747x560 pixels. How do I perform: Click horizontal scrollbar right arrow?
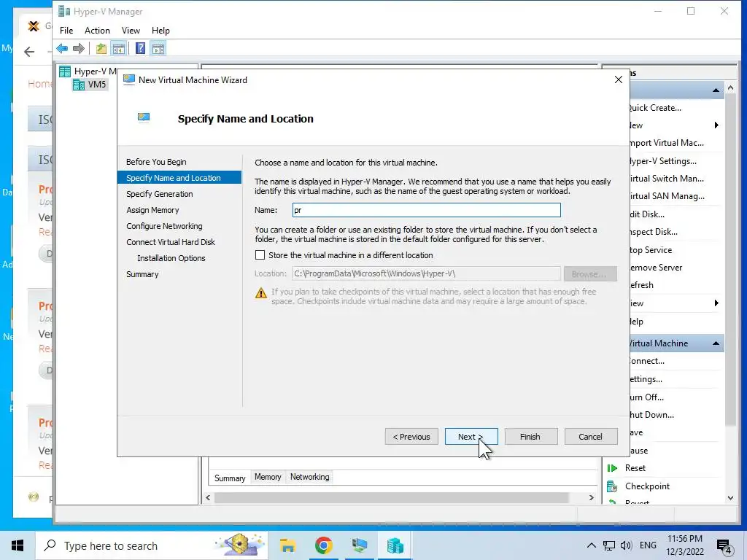(591, 497)
